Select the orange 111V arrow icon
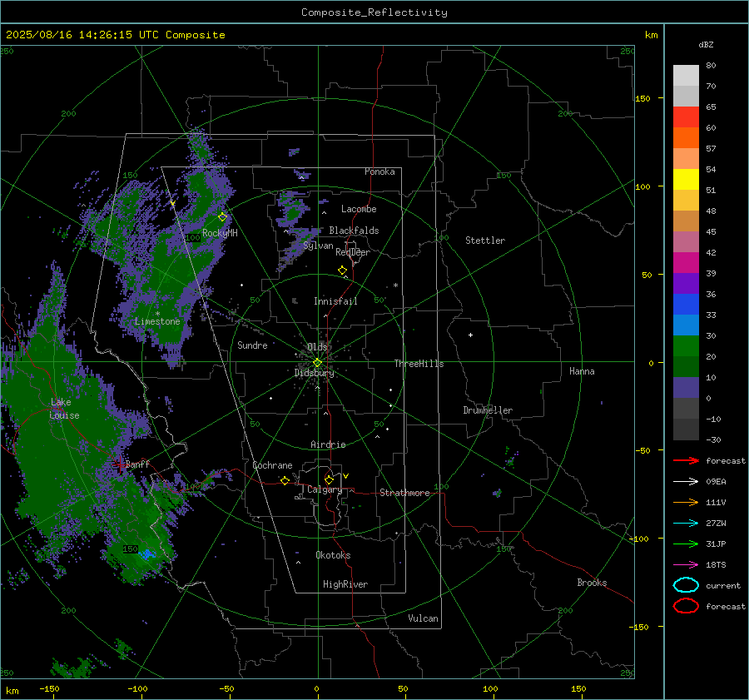749x700 pixels. click(686, 502)
